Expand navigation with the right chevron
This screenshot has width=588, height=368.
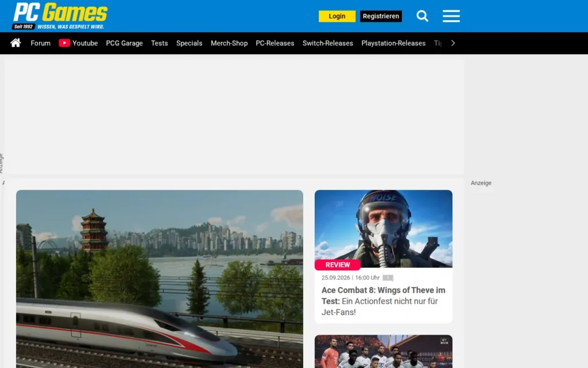click(453, 43)
